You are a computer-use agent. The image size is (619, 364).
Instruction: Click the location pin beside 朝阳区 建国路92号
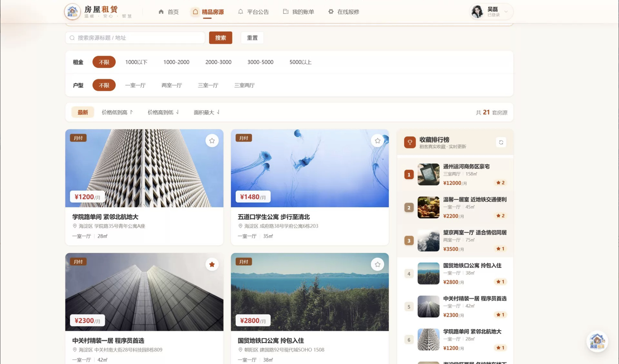(x=240, y=350)
